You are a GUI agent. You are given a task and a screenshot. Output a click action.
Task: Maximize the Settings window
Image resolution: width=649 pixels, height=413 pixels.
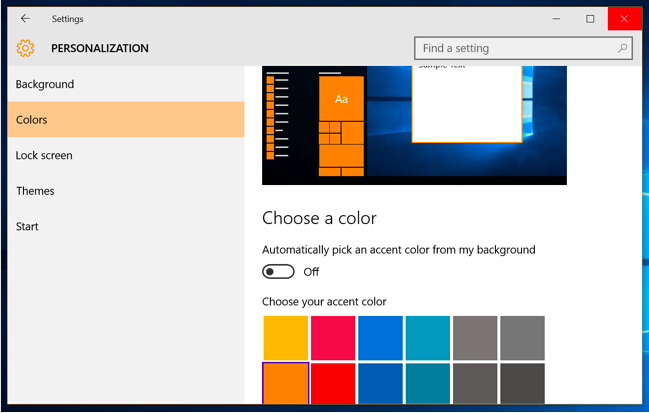pos(590,19)
